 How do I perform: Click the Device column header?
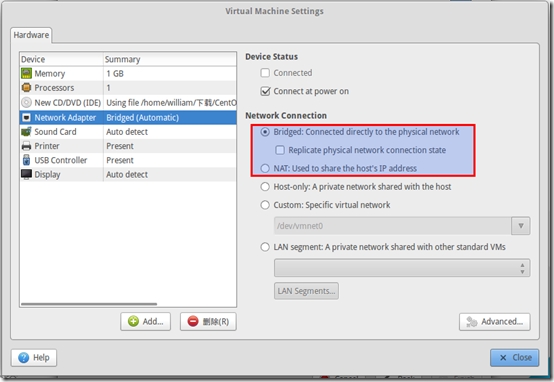[61, 59]
